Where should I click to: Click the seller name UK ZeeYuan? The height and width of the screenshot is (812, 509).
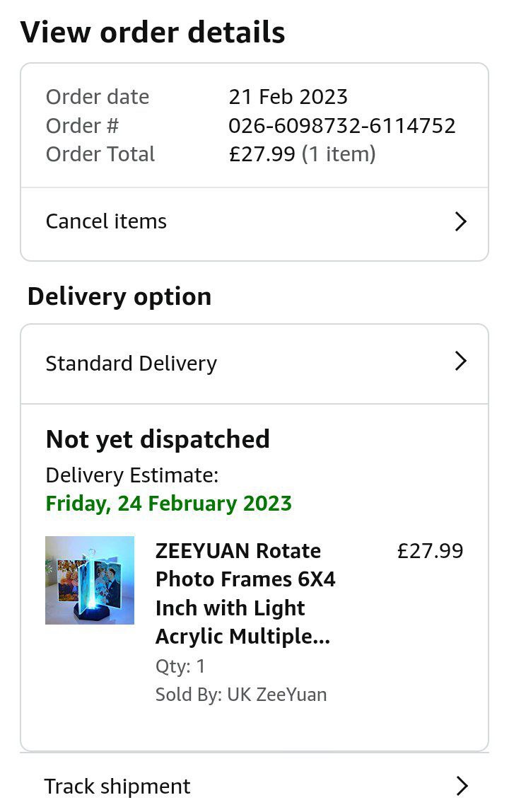pos(276,695)
